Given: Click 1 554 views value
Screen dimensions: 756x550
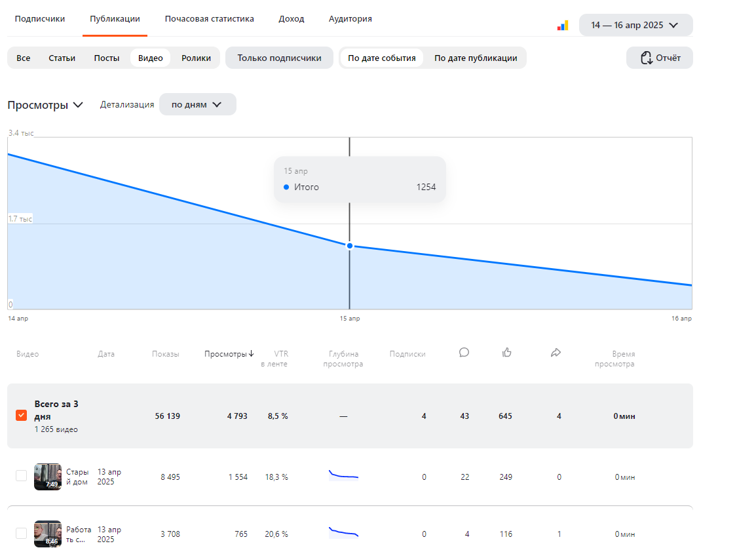Looking at the screenshot, I should click(x=238, y=477).
